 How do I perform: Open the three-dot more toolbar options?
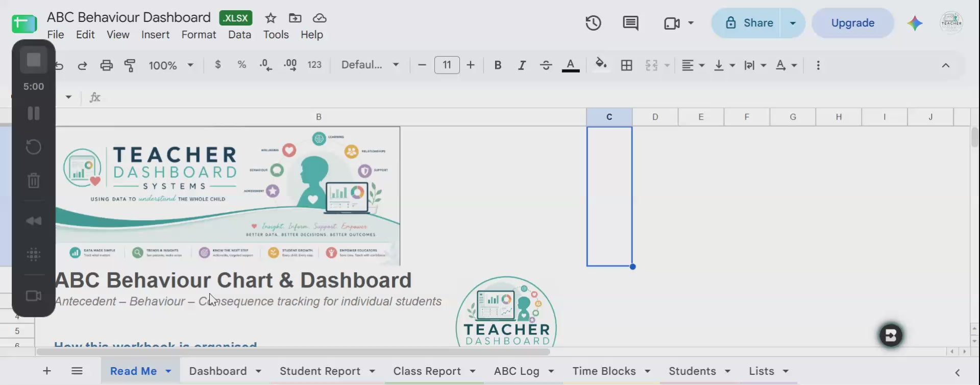[818, 65]
